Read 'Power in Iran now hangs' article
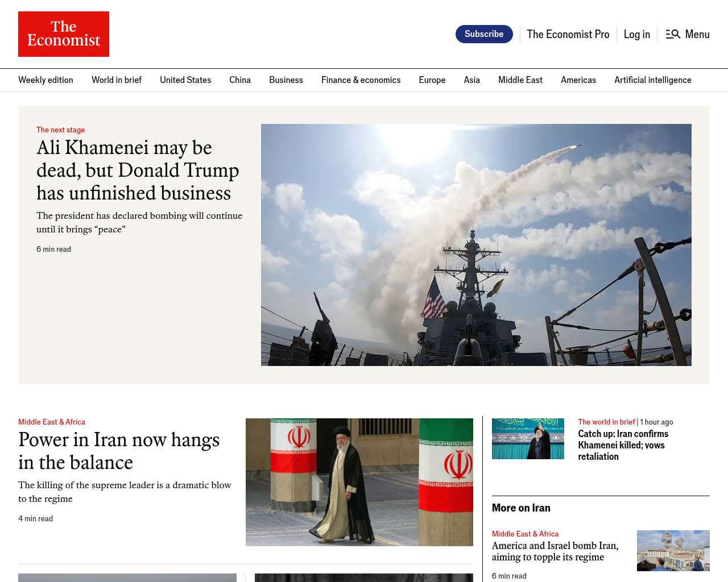The image size is (728, 582). (x=119, y=451)
